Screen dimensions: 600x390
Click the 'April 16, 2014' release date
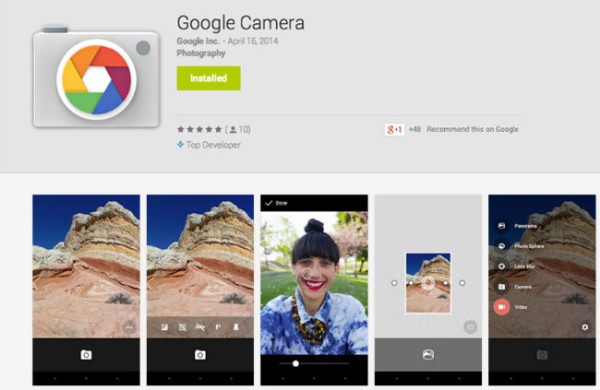pyautogui.click(x=253, y=41)
